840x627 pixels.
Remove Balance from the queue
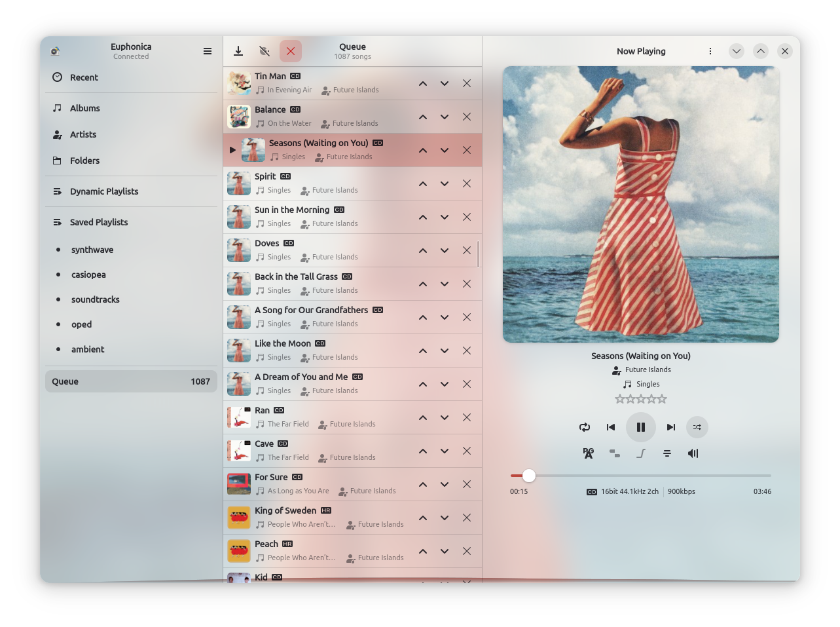click(467, 117)
